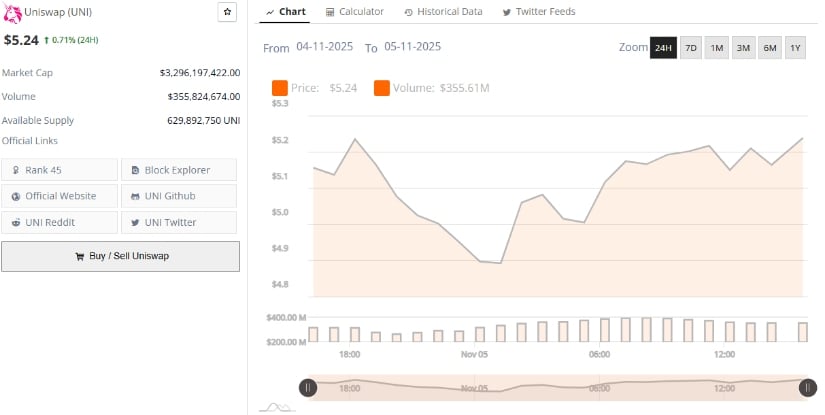Click the Uniswap unicorn logo icon
This screenshot has height=415, width=825.
13,13
